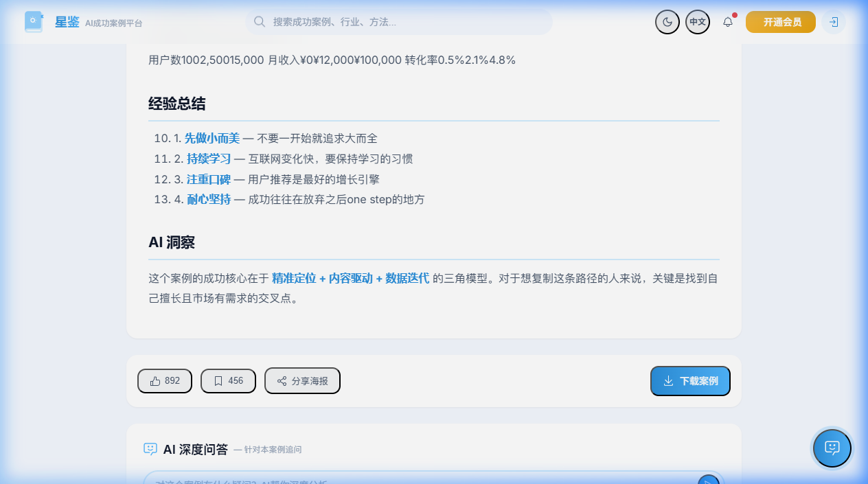
Task: Open the floating AI chat bubble
Action: tap(832, 448)
